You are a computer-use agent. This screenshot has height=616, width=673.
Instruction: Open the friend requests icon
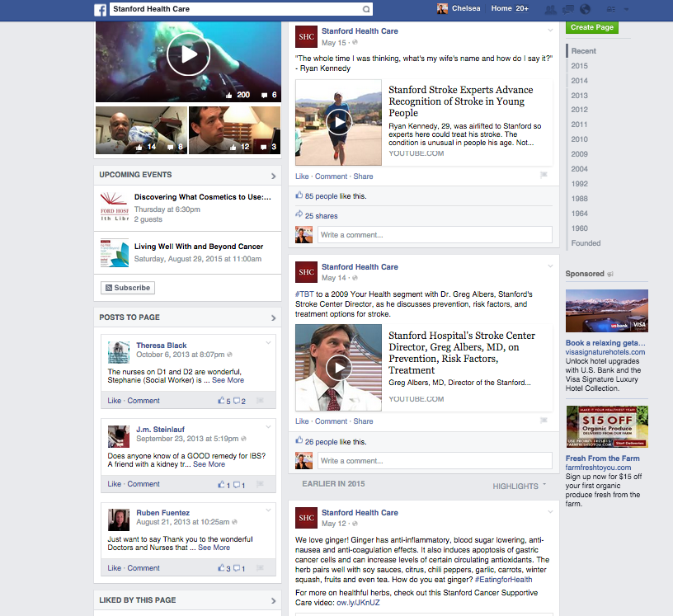click(x=550, y=9)
